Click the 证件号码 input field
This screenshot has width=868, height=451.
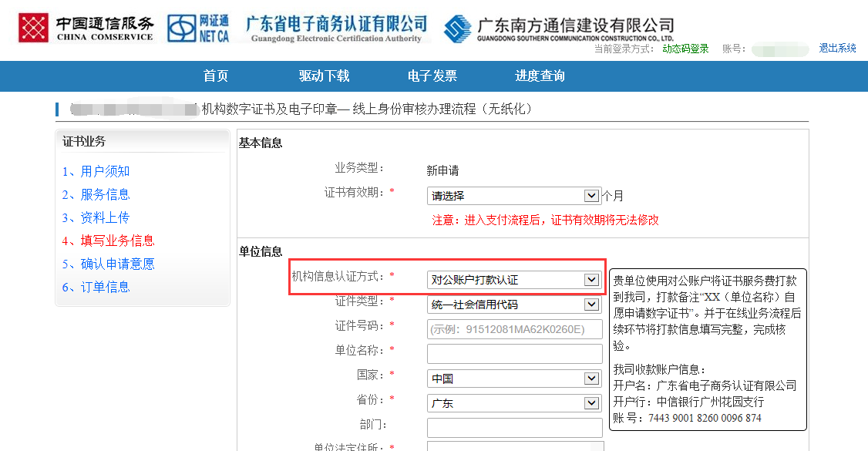514,329
